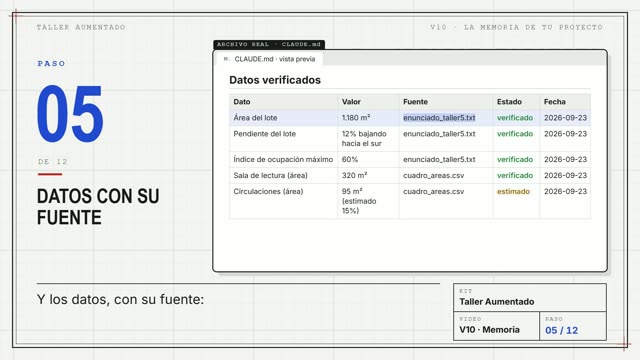Click verificado status in Área del lote row
The width and height of the screenshot is (640, 360).
point(515,118)
